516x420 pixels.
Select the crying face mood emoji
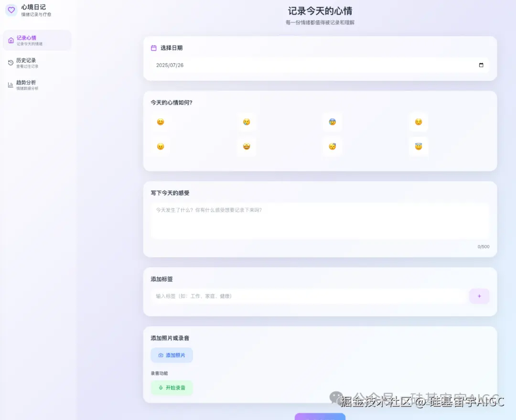coord(247,122)
